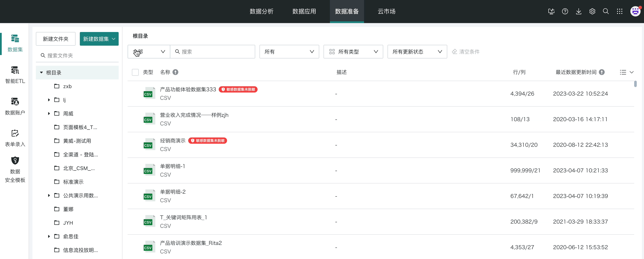Click the 新建文件夹 button
This screenshot has height=259, width=644.
click(x=55, y=39)
